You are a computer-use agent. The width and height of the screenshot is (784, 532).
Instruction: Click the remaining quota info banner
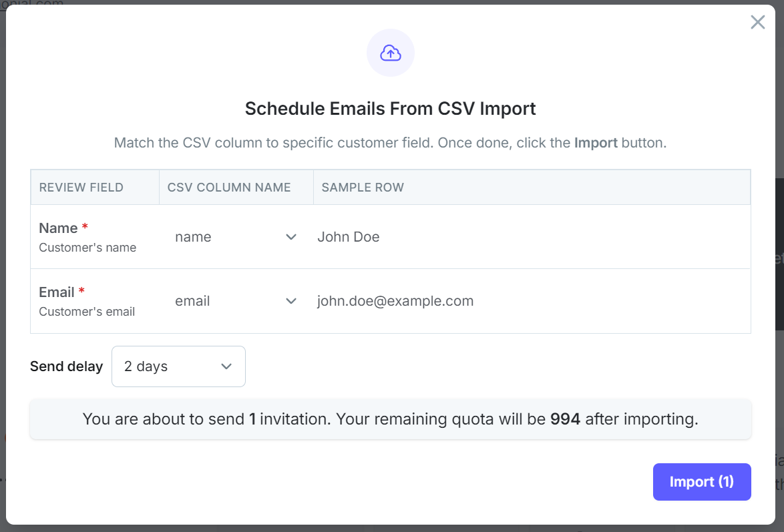coord(391,419)
